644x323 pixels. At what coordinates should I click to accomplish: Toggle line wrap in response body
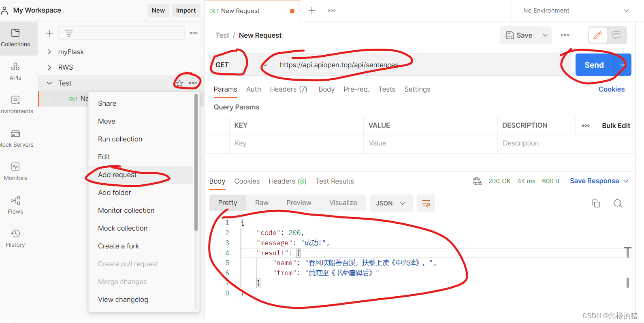[x=426, y=203]
